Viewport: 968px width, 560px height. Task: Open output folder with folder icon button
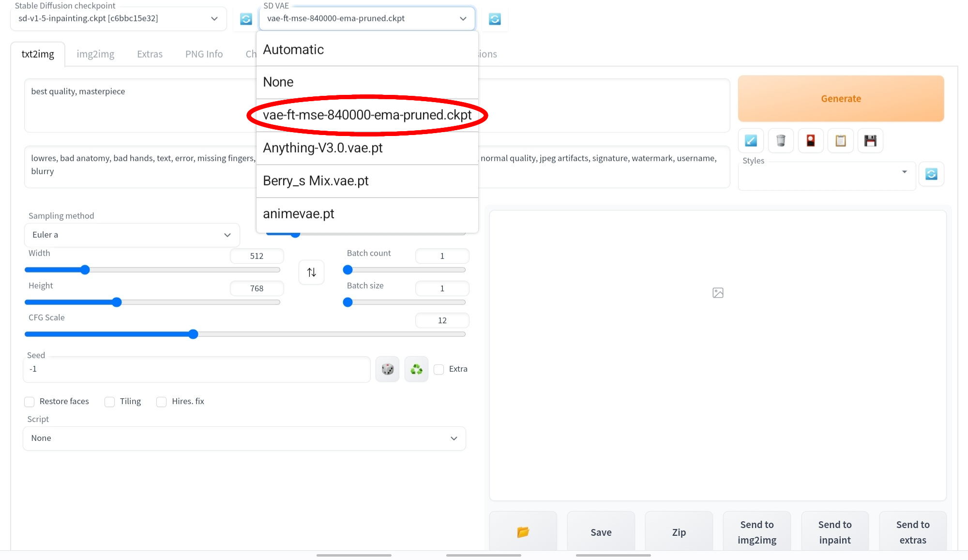[x=523, y=532]
